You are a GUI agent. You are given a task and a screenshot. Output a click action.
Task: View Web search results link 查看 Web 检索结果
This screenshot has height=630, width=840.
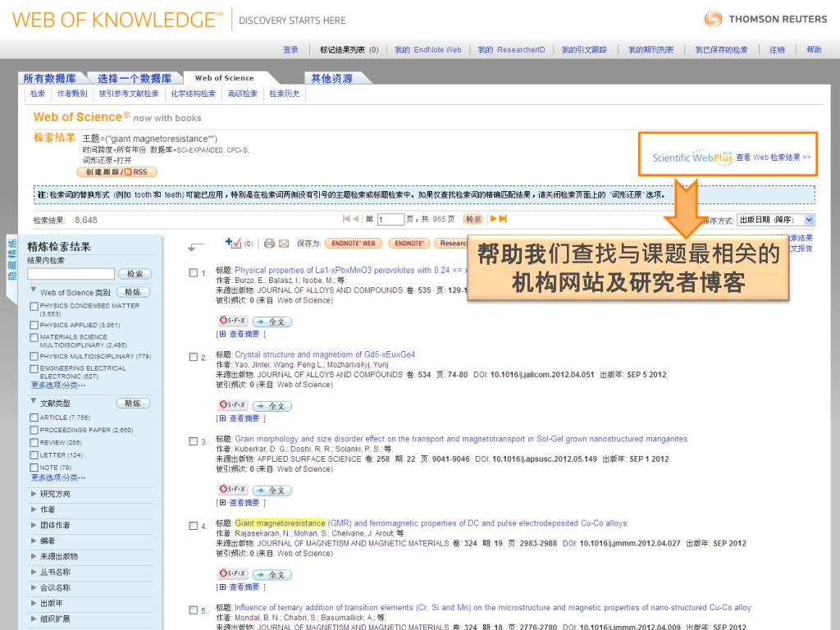(773, 157)
